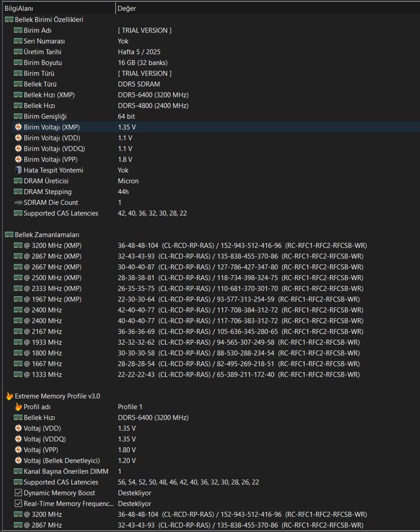Click the Değer column header
Screen dimensions: 420x532
268,8
